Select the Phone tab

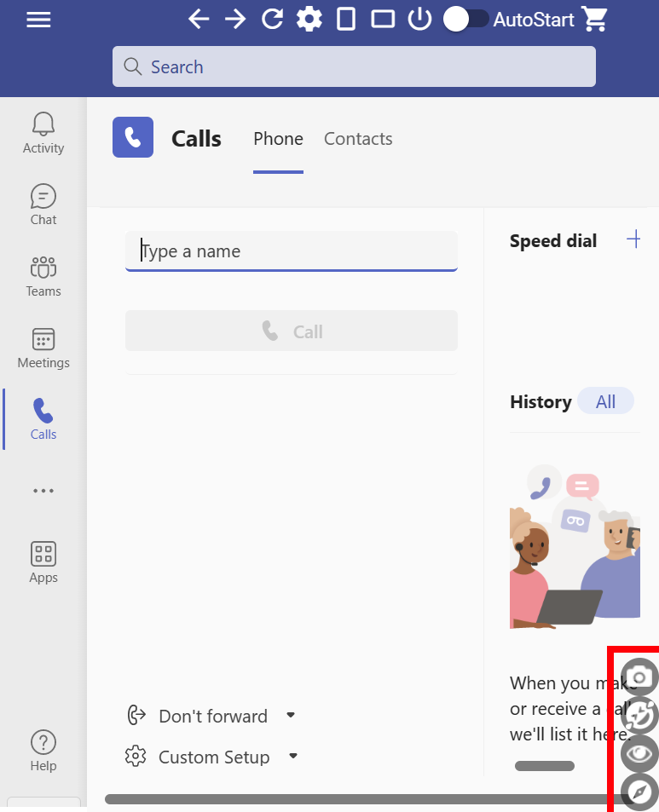[x=278, y=139]
